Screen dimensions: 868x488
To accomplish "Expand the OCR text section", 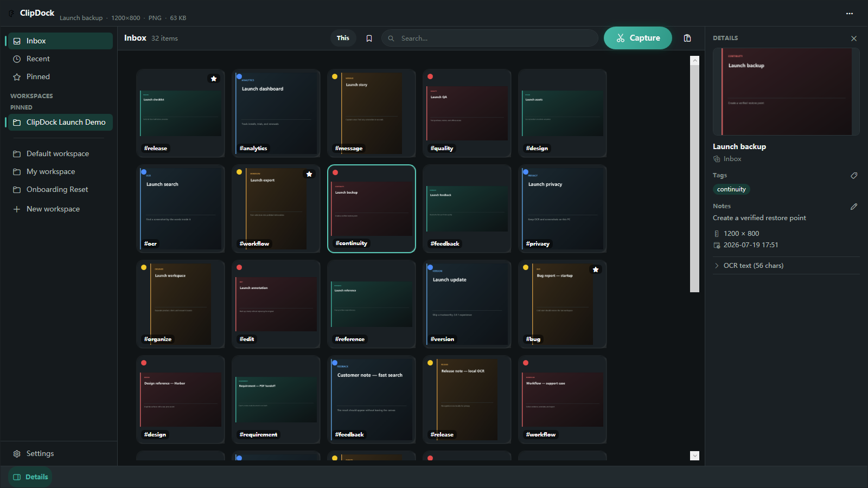I will tap(786, 266).
